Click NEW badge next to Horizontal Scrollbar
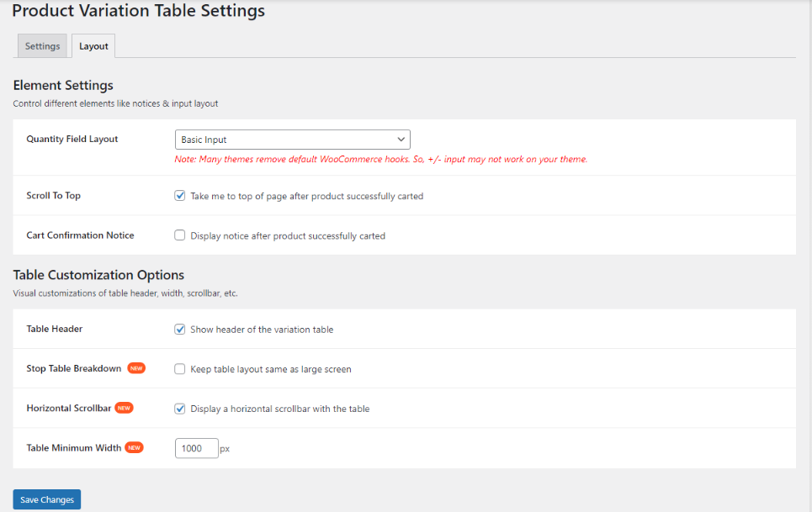 tap(124, 408)
